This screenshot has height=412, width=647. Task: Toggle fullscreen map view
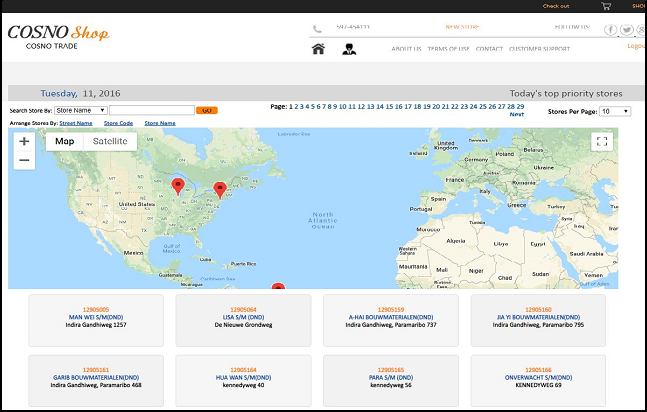[600, 142]
